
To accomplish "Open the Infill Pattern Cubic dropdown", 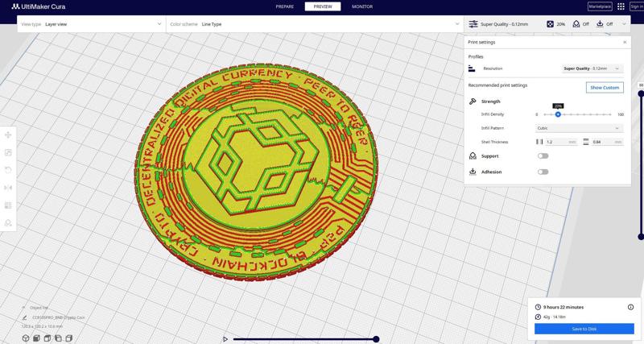I will click(x=579, y=128).
